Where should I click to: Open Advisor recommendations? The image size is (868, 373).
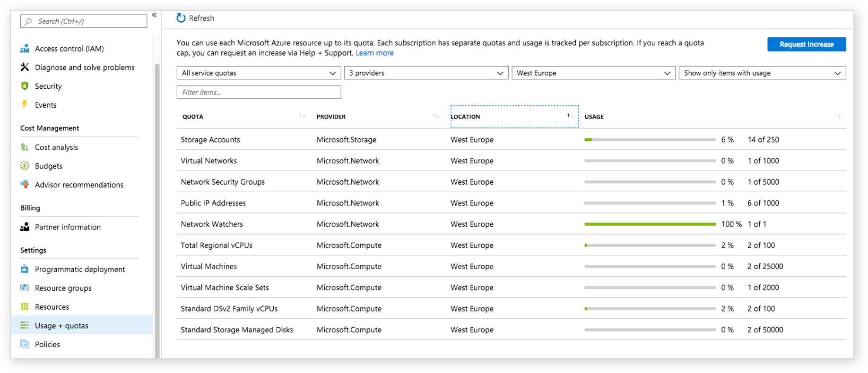click(79, 185)
